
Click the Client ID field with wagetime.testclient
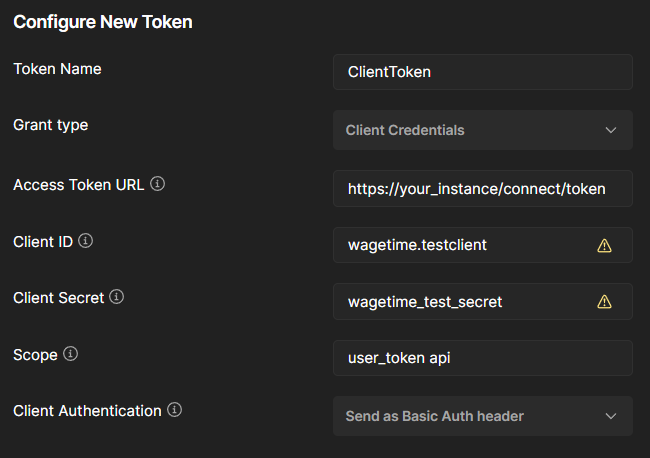(x=483, y=245)
